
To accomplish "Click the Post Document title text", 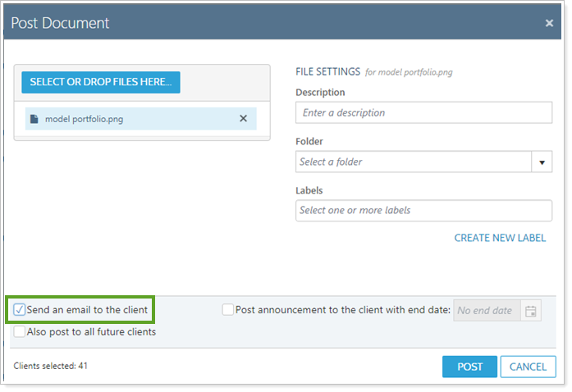I will [60, 23].
